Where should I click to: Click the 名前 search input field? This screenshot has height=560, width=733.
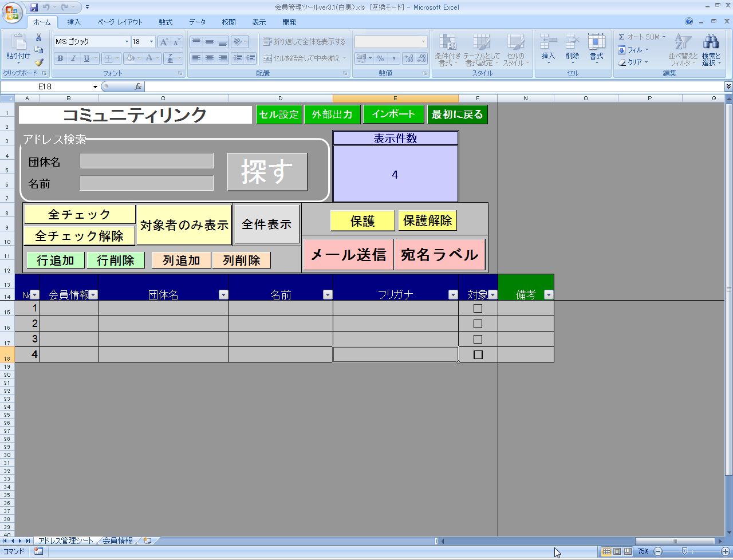[147, 183]
